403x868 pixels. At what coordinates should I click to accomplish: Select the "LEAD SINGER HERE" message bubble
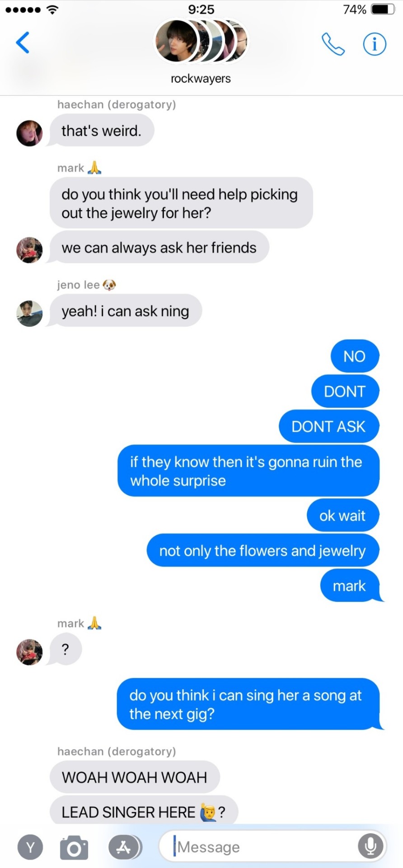144,811
